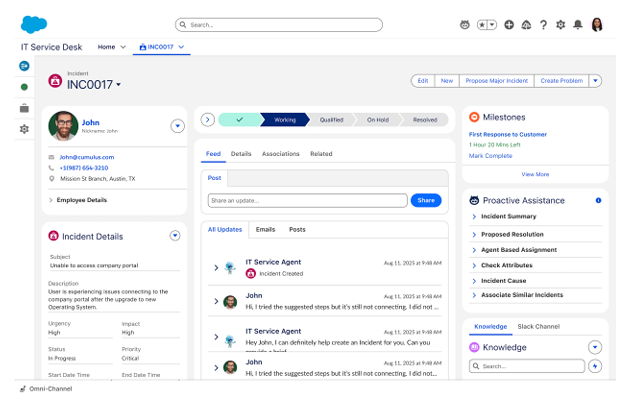
Task: Switch to the Slack Channel tab
Action: (x=538, y=327)
